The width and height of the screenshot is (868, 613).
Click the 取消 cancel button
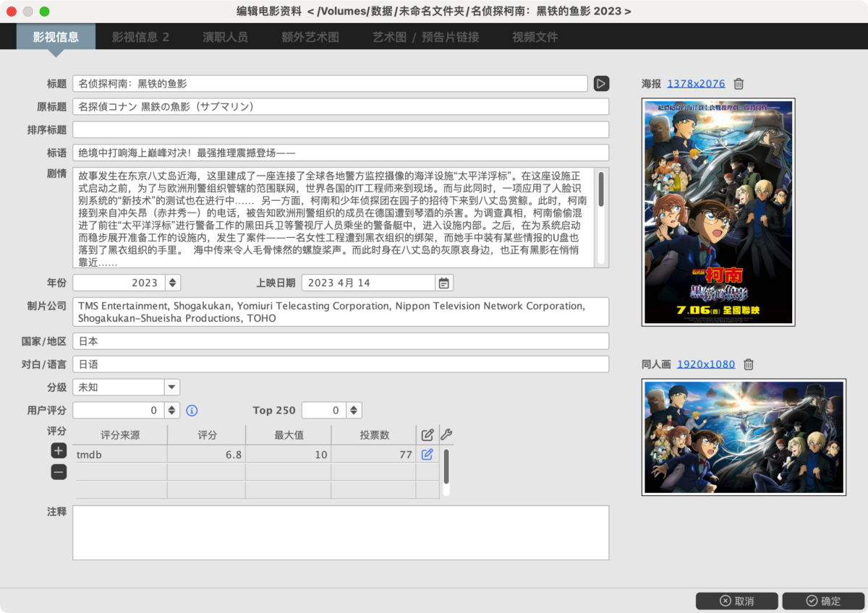737,601
